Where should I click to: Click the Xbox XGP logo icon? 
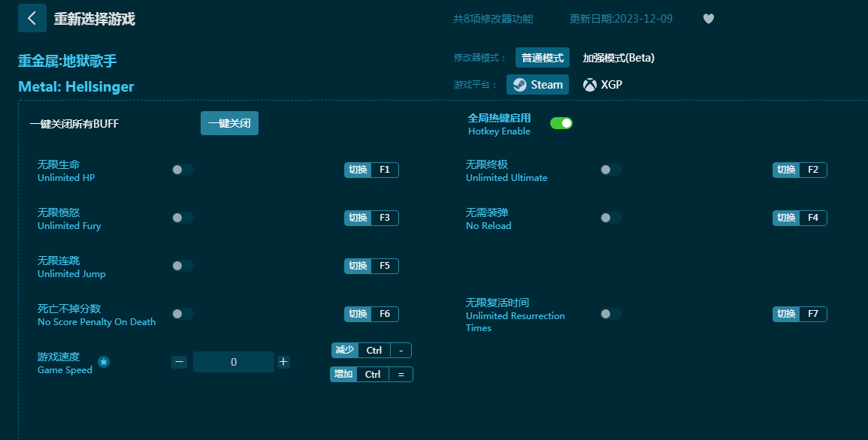pyautogui.click(x=590, y=85)
